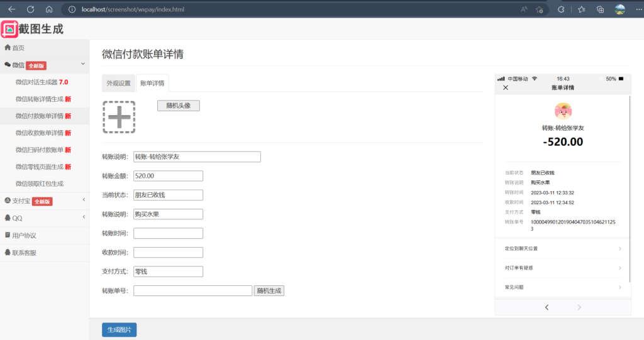Add page to favorites with star icon
This screenshot has height=340, width=644.
(x=540, y=9)
